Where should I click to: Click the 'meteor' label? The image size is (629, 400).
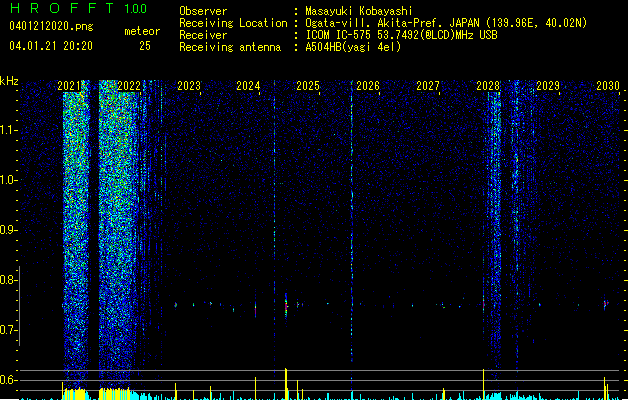142,31
